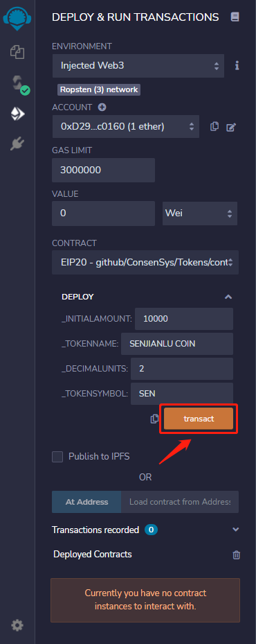This screenshot has width=256, height=644.
Task: Click the _TOKENNAME input field
Action: 177,344
